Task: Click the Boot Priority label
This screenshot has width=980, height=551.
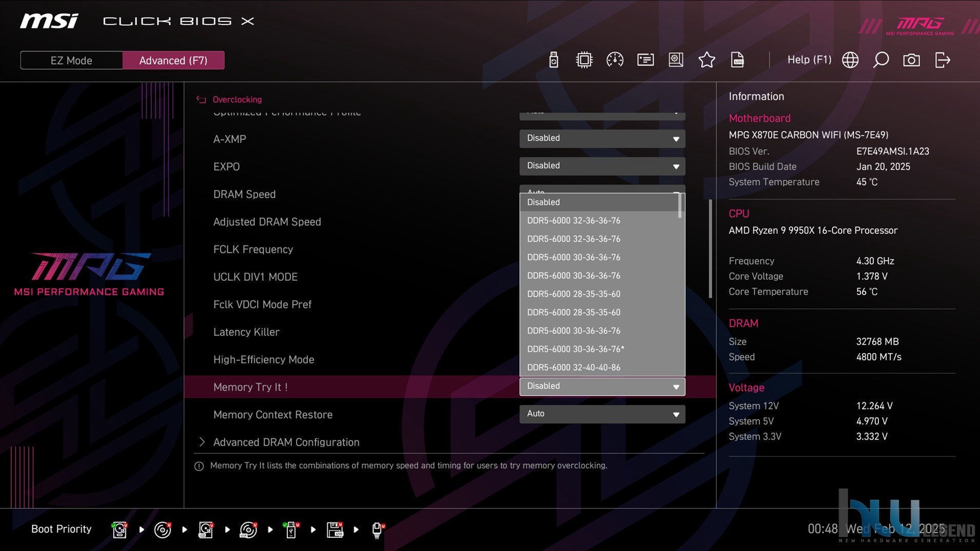Action: point(61,529)
